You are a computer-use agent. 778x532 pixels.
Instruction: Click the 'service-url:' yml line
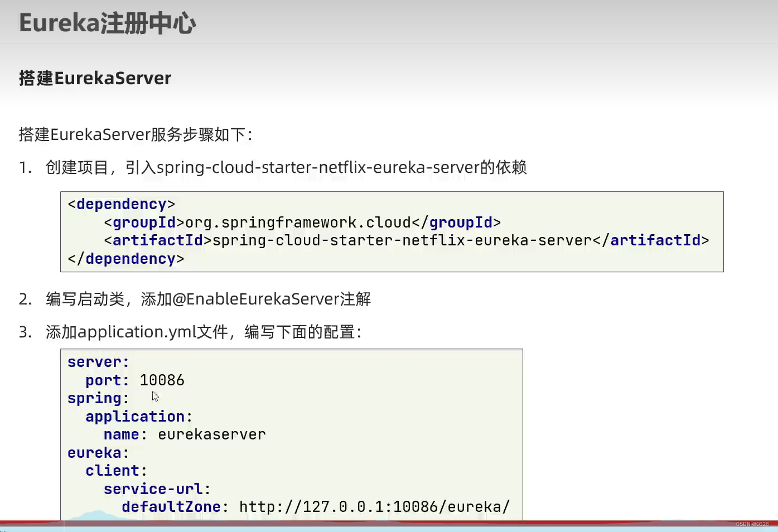157,489
